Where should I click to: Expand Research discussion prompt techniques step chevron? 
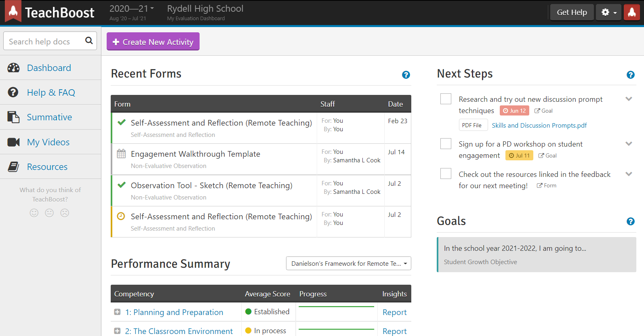coord(629,99)
